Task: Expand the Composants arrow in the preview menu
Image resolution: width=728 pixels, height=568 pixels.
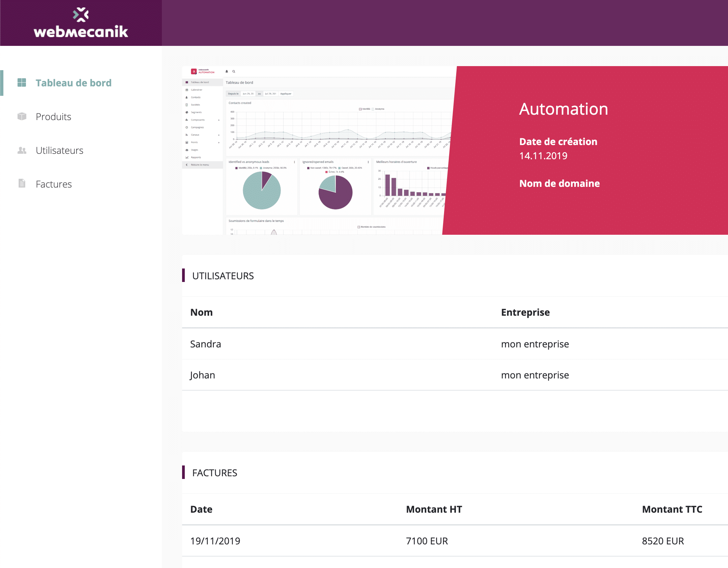Action: coord(219,120)
